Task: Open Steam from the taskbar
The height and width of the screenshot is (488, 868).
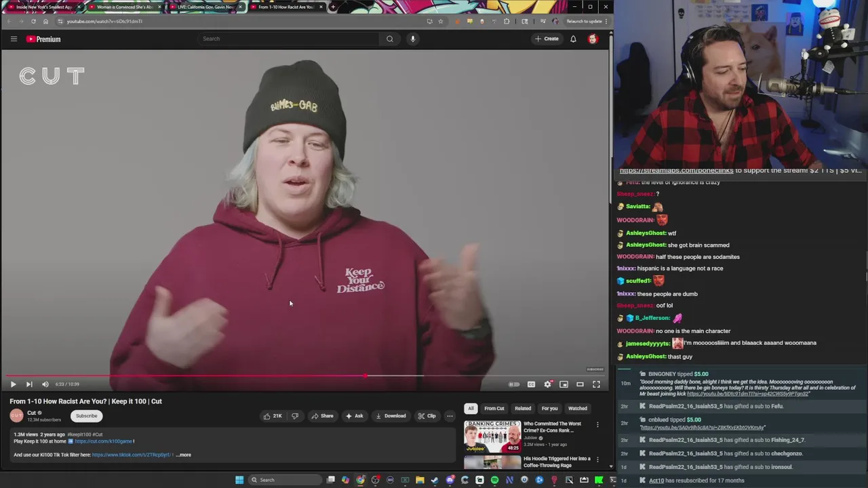Action: (435, 480)
